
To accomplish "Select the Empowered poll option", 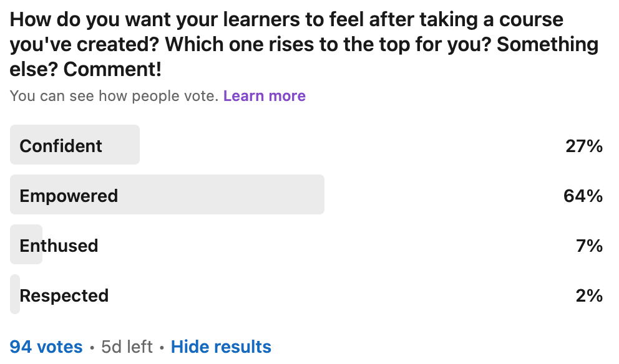I will coord(306,194).
